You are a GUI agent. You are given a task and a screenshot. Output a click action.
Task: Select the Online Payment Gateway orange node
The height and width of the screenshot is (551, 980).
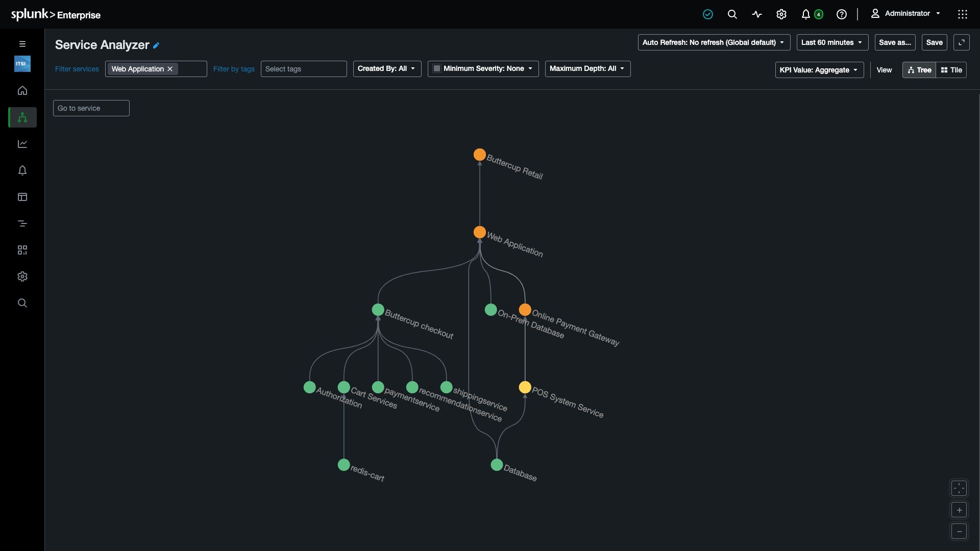525,310
